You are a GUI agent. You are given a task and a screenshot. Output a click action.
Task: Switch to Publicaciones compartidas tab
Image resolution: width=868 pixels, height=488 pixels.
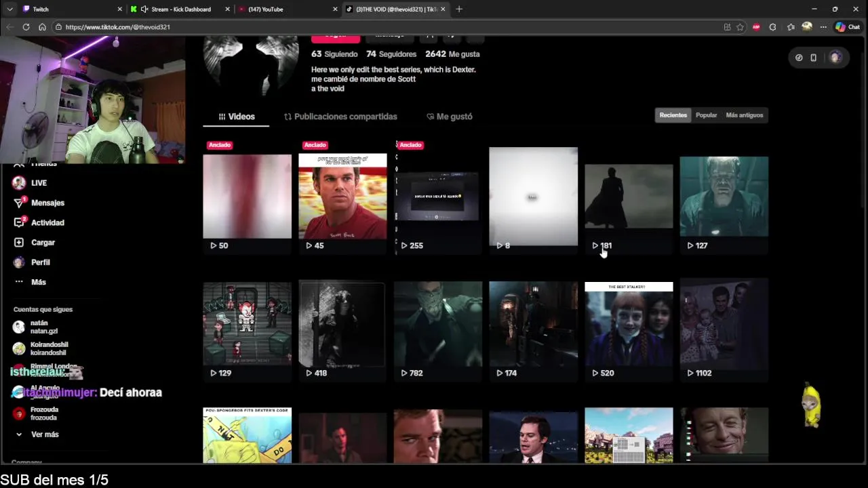click(x=340, y=117)
